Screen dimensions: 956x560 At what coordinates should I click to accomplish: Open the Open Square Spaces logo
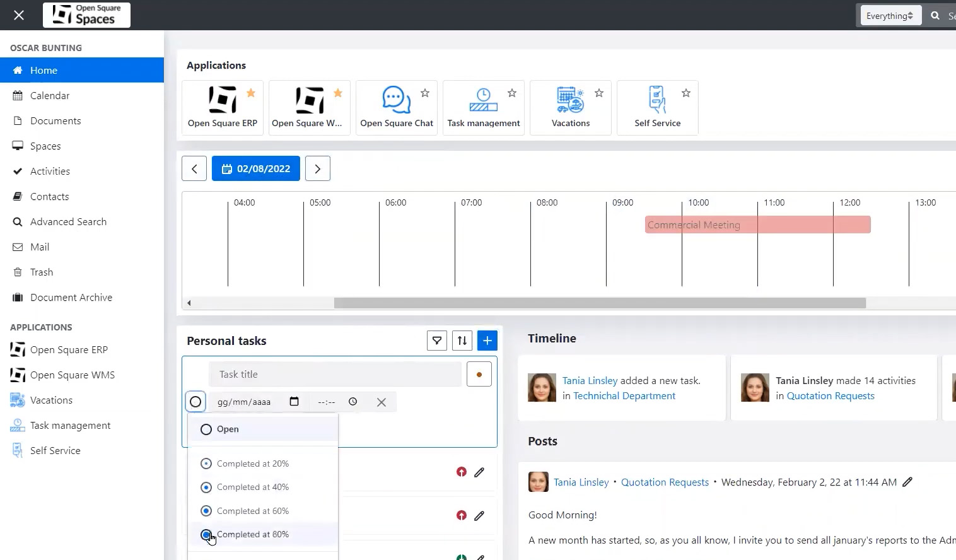[x=86, y=15]
